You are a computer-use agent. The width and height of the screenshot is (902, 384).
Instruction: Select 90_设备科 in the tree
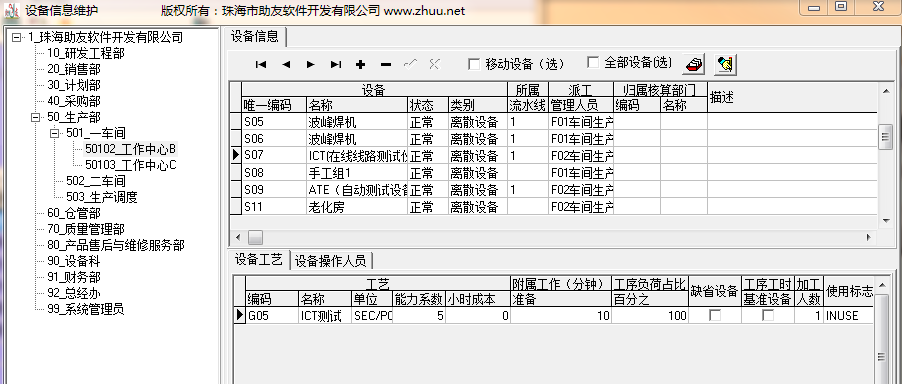74,262
